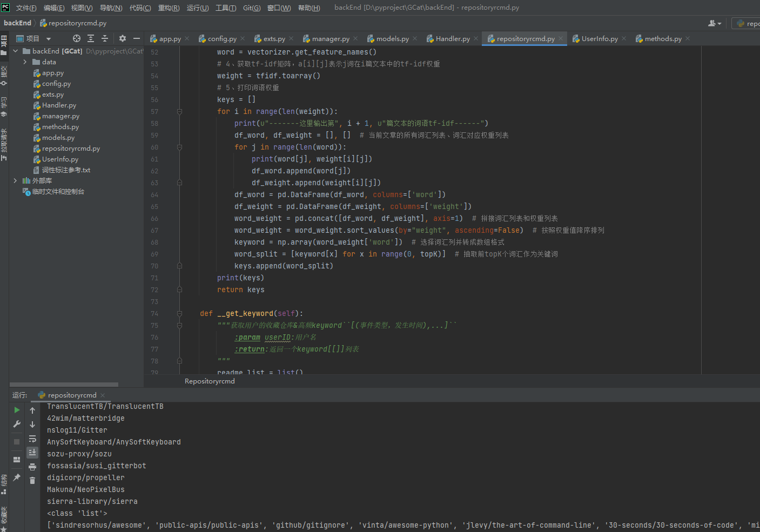Open the 文件(F) menu
760x532 pixels.
click(x=26, y=8)
